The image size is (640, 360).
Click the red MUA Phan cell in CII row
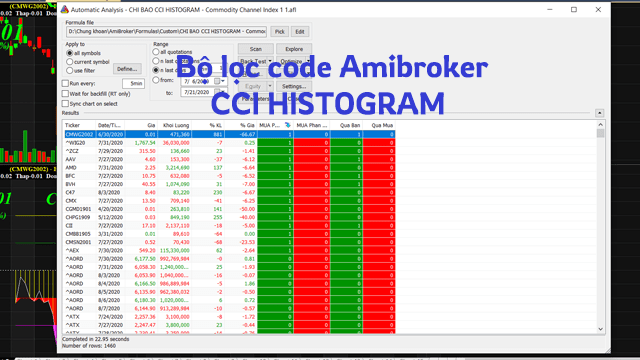click(312, 225)
